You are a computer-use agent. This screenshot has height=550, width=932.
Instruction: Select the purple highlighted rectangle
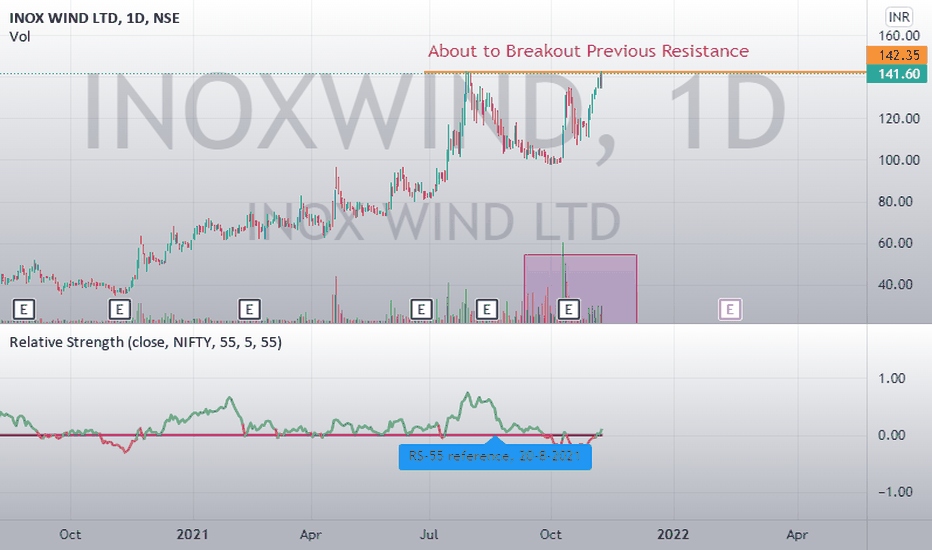pos(581,289)
